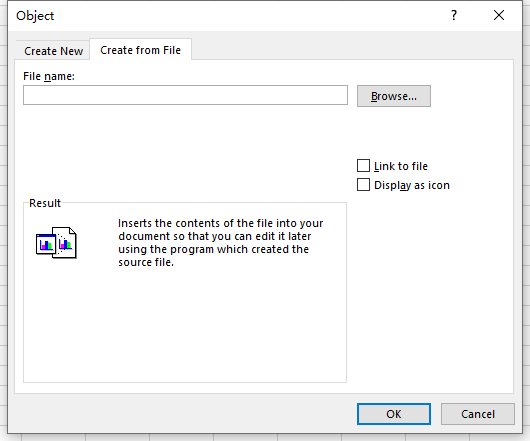Confirm the dialog with OK
530x441 pixels.
pos(394,414)
